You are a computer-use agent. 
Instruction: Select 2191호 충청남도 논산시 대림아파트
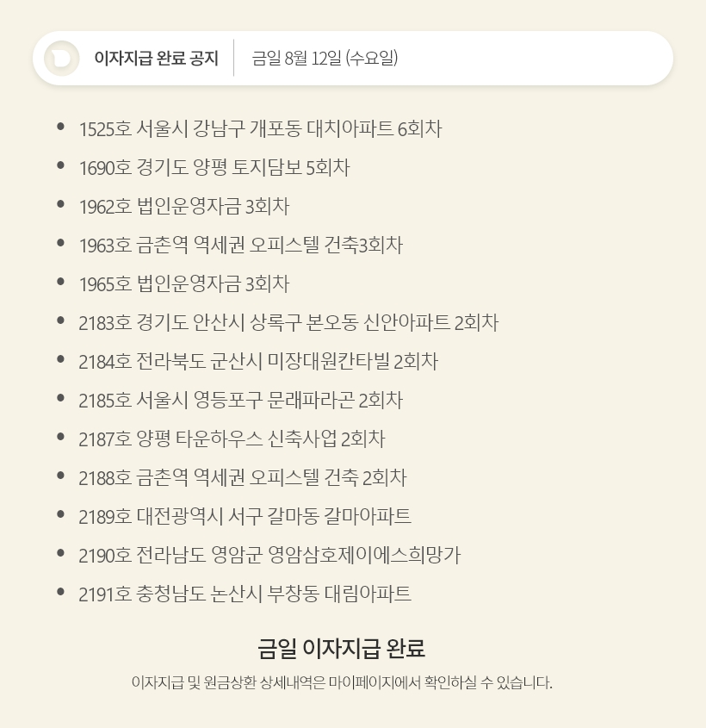point(245,594)
